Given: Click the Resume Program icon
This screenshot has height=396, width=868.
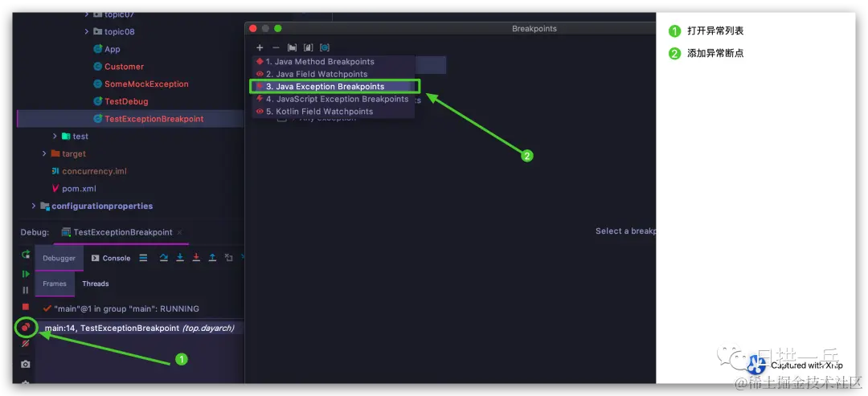Looking at the screenshot, I should tap(26, 274).
